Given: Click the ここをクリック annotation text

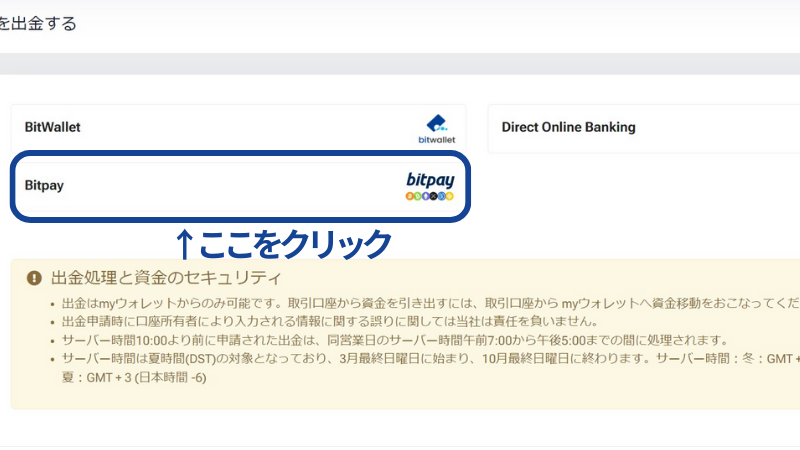Looking at the screenshot, I should [x=295, y=243].
